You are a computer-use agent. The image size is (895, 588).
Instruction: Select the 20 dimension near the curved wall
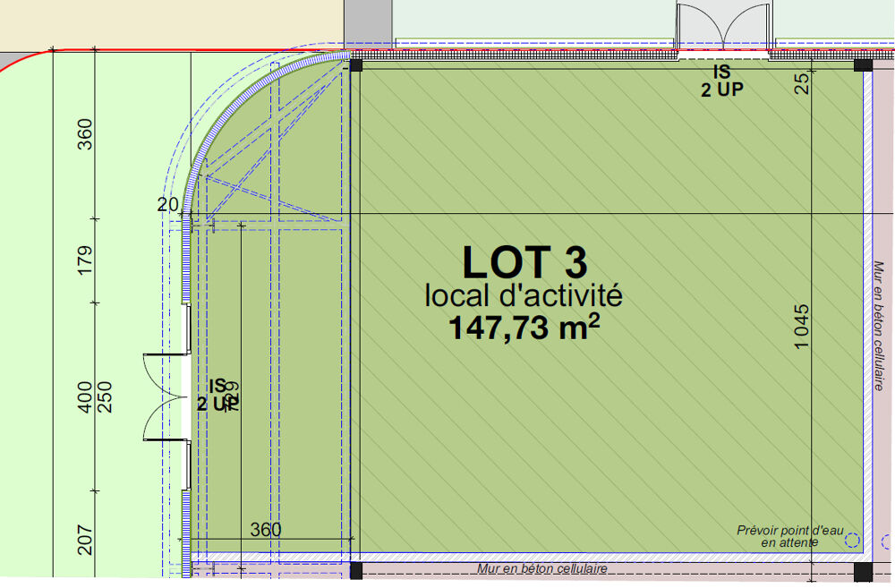(x=168, y=204)
